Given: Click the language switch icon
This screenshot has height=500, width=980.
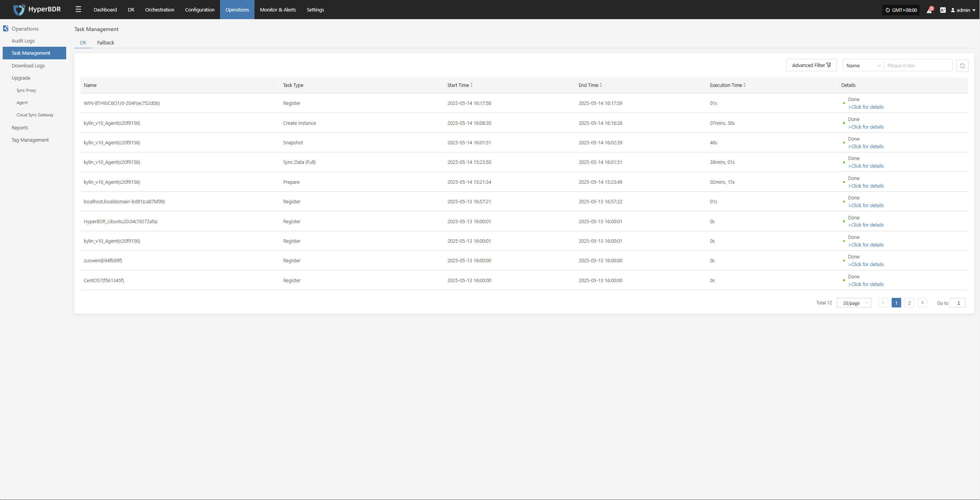Looking at the screenshot, I should pyautogui.click(x=943, y=10).
